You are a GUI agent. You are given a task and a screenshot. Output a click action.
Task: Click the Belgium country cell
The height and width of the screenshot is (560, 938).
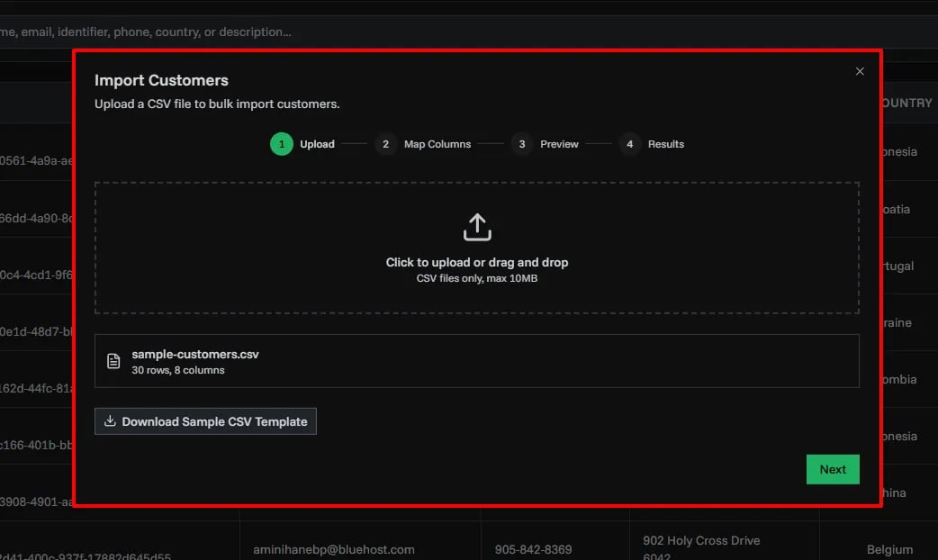click(x=889, y=549)
